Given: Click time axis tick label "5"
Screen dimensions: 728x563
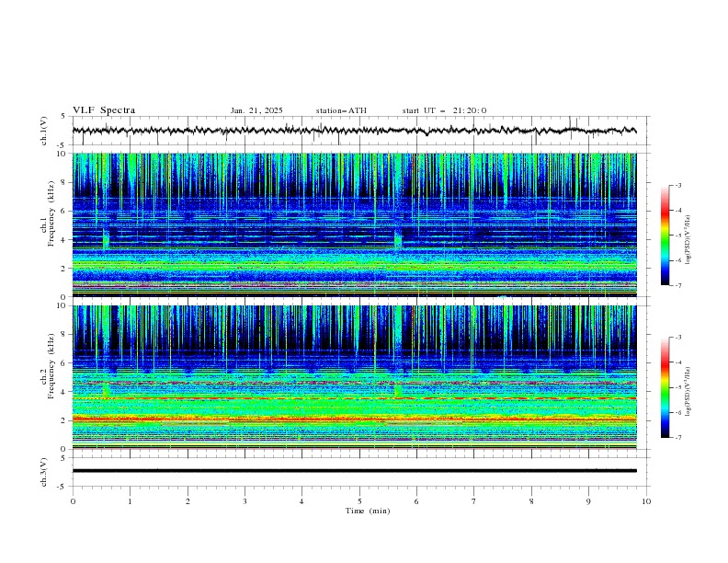Looking at the screenshot, I should 359,501.
